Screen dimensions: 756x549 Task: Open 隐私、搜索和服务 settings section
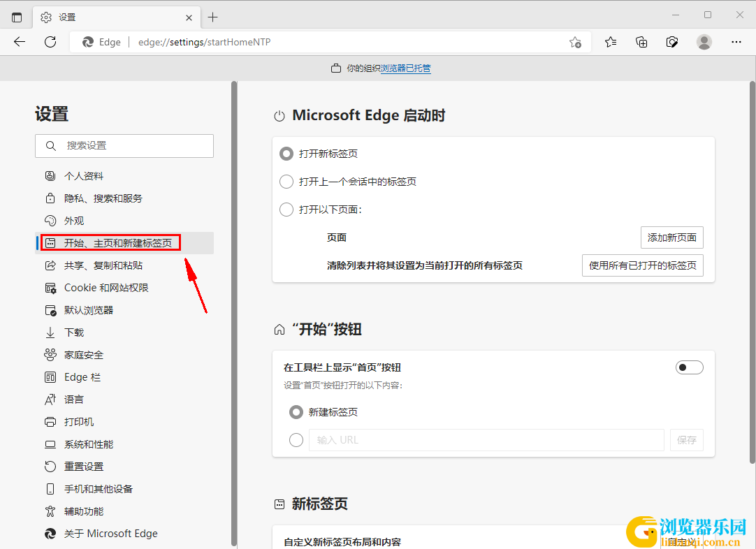(x=124, y=198)
